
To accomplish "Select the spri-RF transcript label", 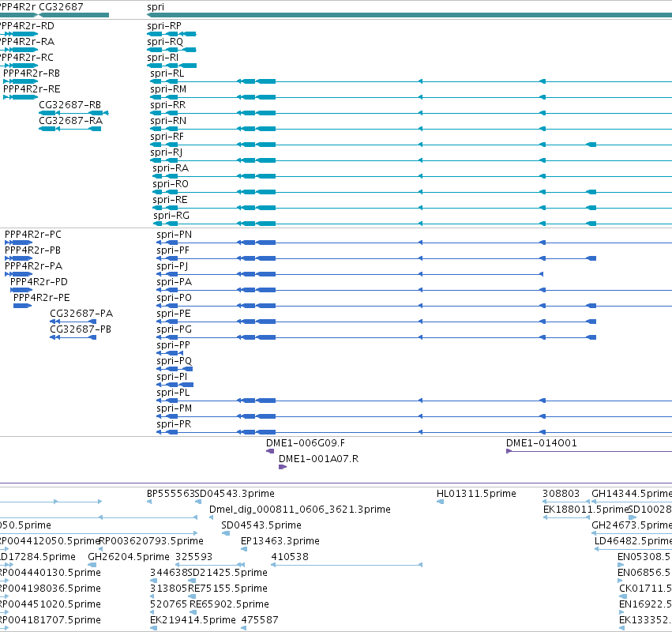I will 167,137.
